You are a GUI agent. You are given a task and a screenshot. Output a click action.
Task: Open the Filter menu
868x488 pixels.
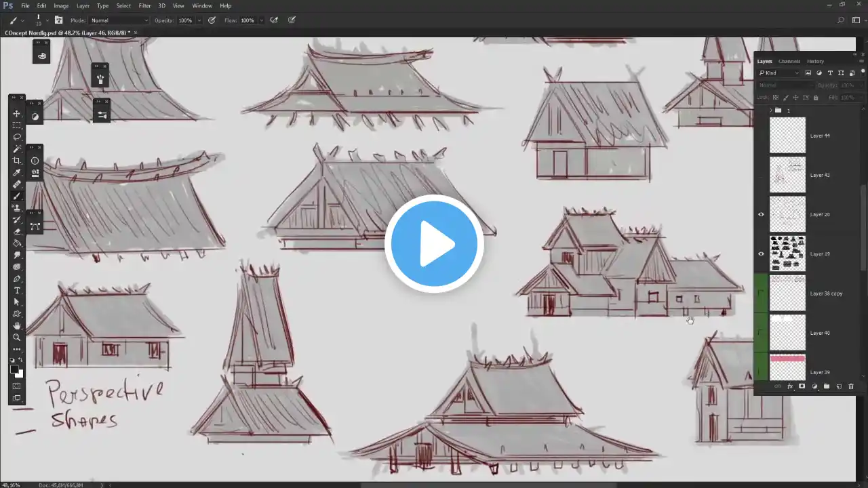pos(144,5)
